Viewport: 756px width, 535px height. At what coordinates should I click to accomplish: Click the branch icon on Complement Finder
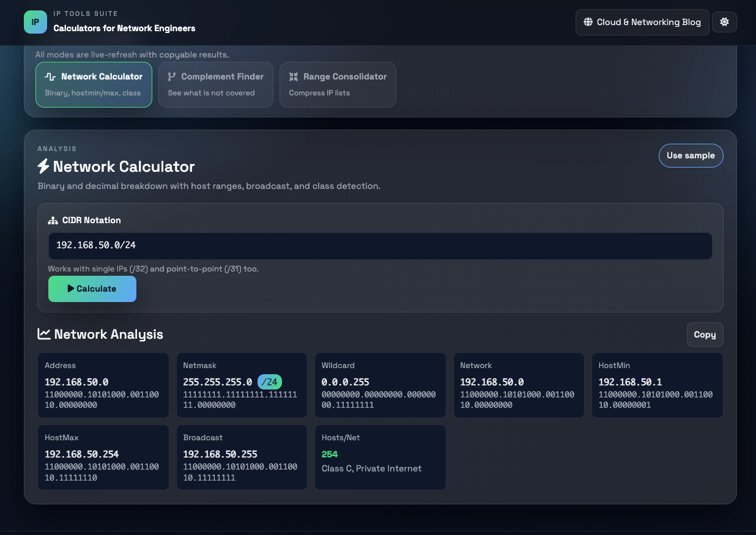(172, 77)
